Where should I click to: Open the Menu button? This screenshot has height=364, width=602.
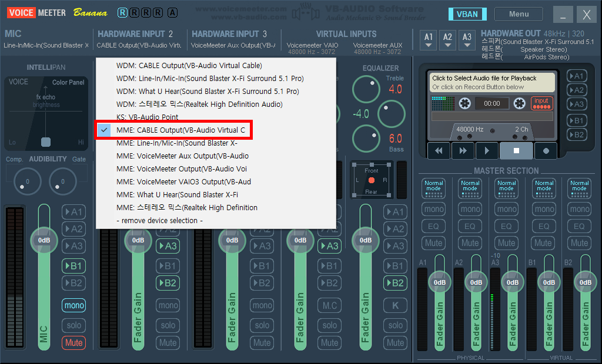click(x=519, y=14)
